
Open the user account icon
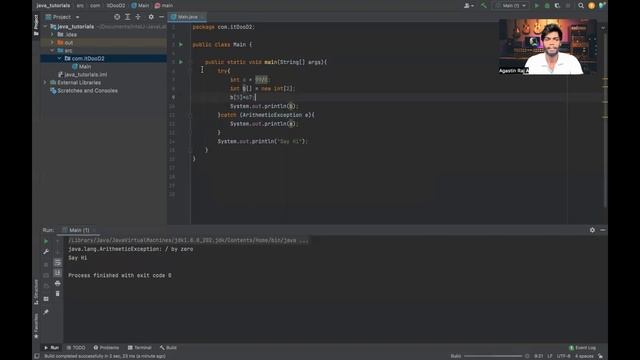coord(469,6)
